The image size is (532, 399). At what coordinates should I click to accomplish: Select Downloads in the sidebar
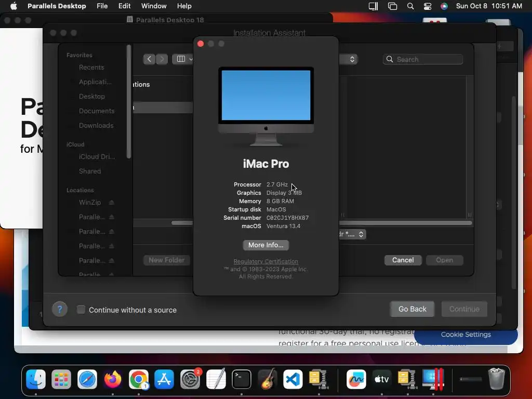click(x=96, y=126)
